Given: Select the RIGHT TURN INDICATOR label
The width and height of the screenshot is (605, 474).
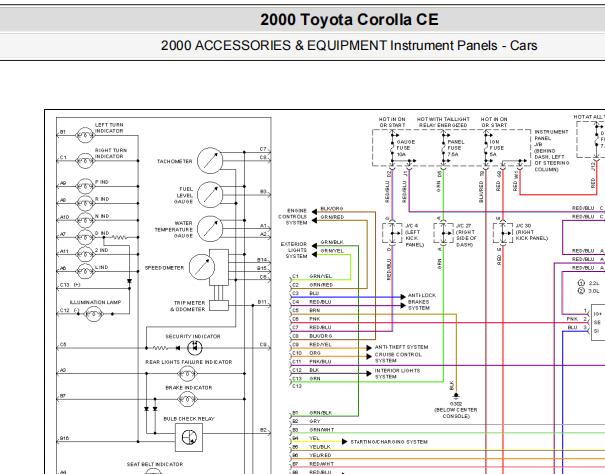Looking at the screenshot, I should coord(110,153).
